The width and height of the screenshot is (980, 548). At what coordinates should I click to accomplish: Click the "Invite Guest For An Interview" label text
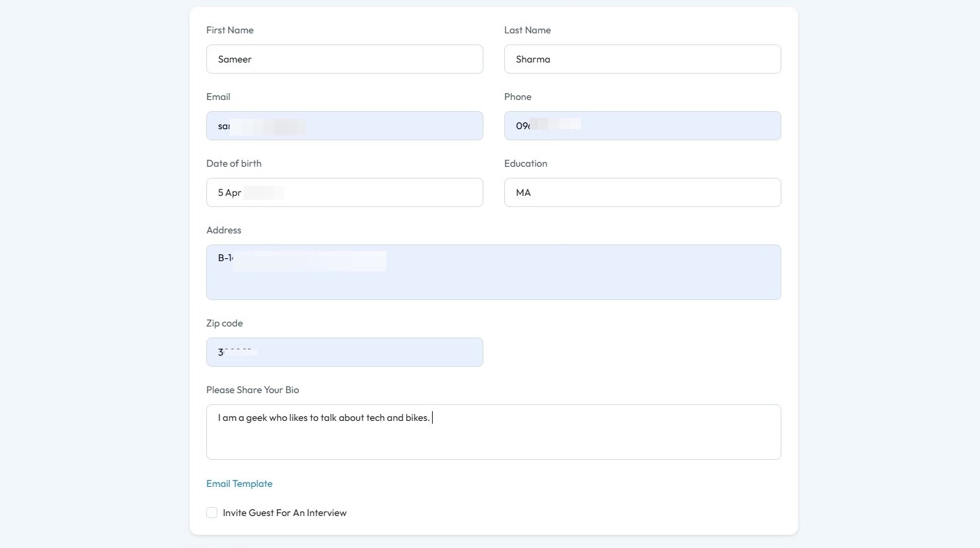click(x=285, y=513)
